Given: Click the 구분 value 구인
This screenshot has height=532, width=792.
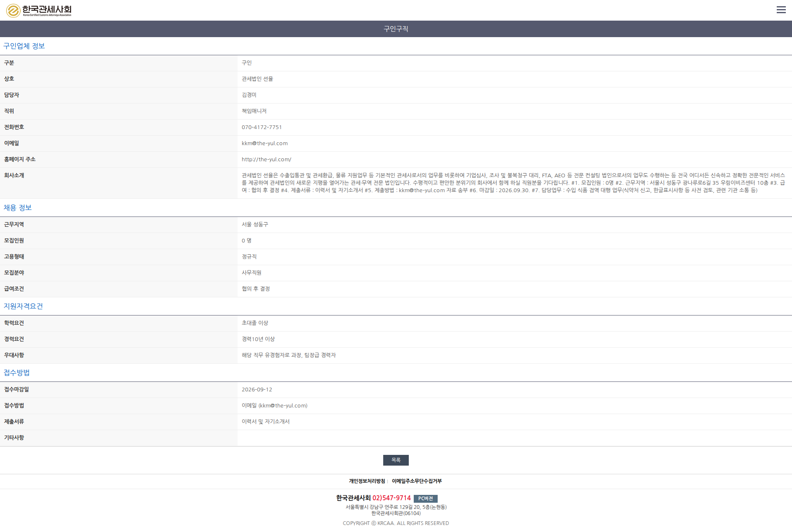Looking at the screenshot, I should 247,63.
